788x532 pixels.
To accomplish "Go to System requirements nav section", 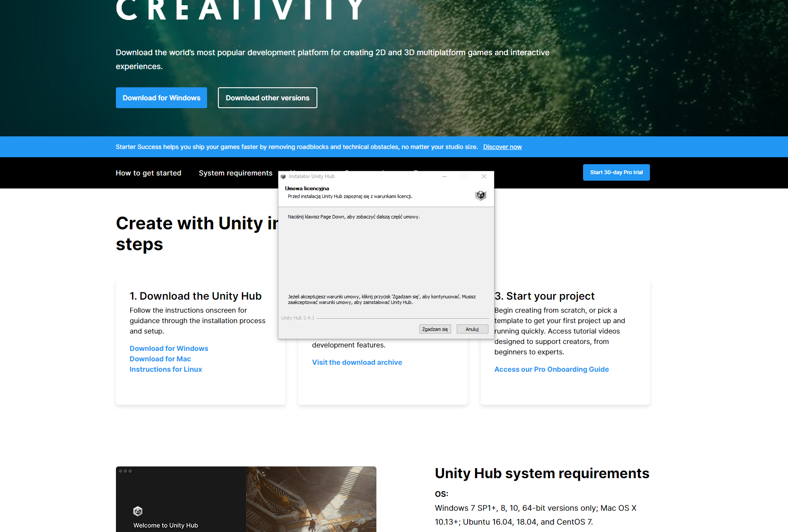I will pyautogui.click(x=236, y=173).
